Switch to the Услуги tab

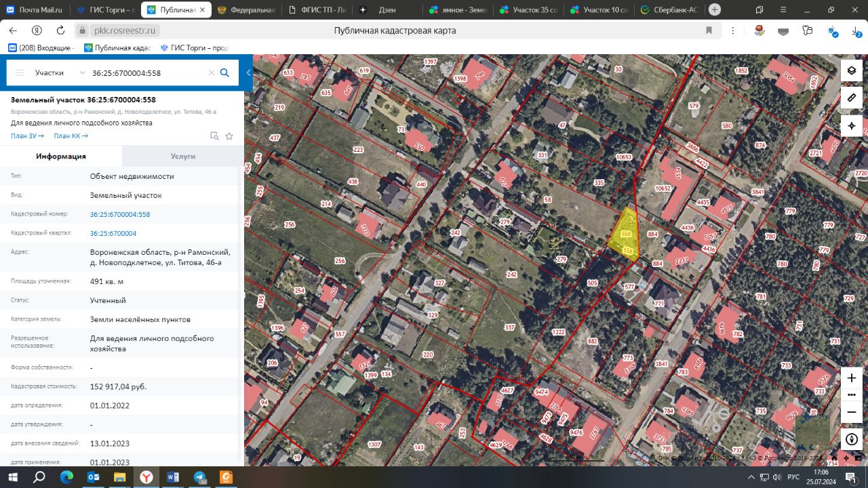pyautogui.click(x=182, y=156)
